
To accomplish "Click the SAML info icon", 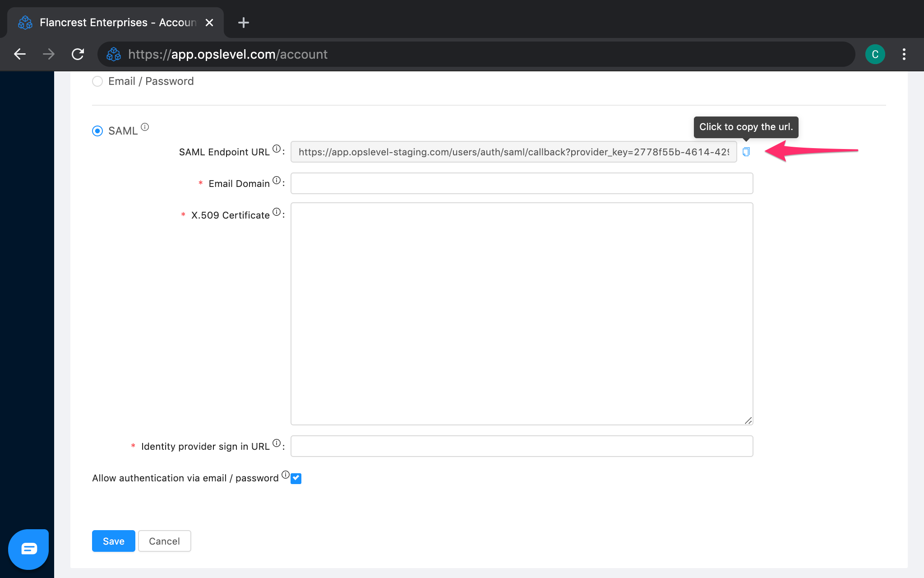I will pyautogui.click(x=145, y=127).
